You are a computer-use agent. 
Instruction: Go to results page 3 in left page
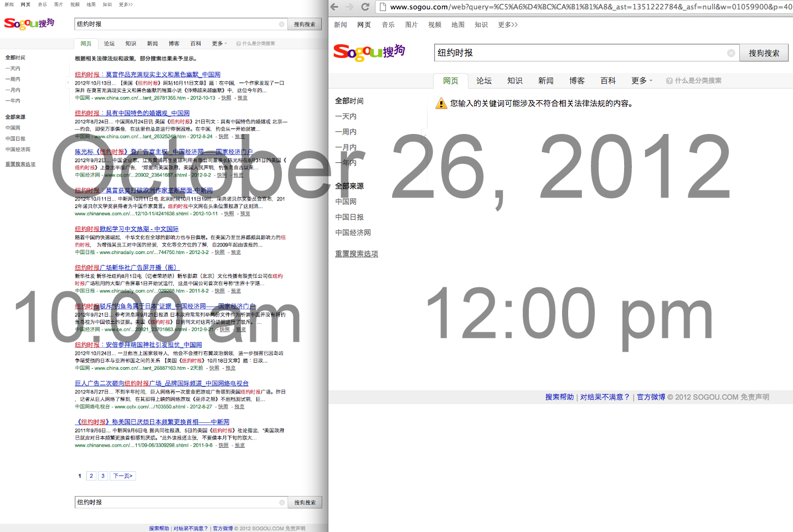coord(103,476)
